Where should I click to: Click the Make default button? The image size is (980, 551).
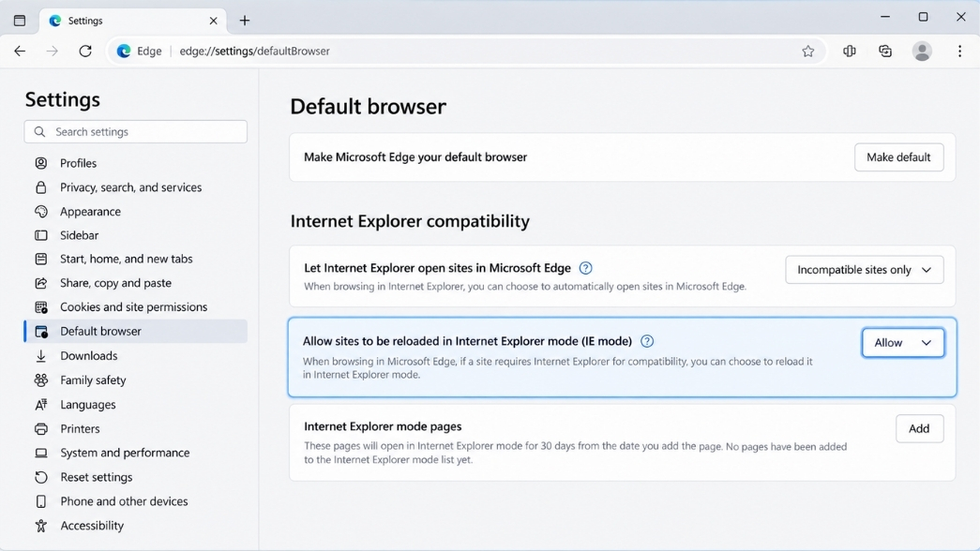coord(898,157)
